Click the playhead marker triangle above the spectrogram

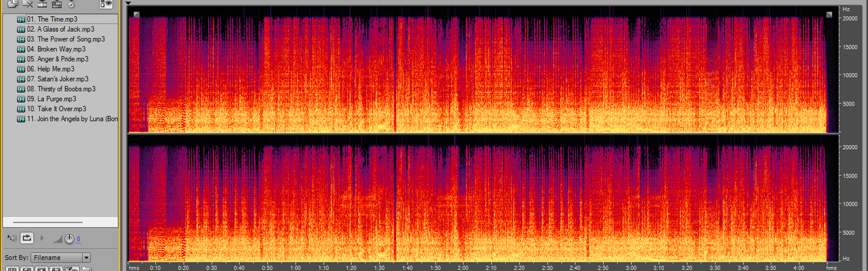(x=129, y=3)
